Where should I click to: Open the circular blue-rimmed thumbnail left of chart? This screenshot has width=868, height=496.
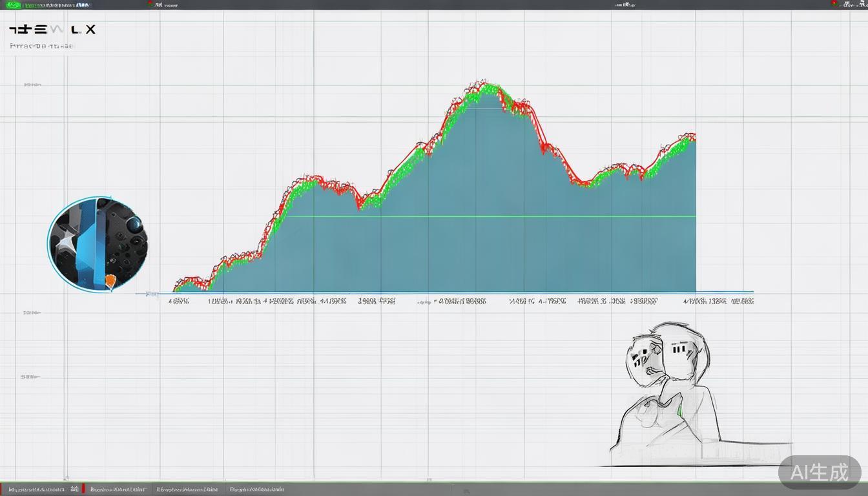(x=98, y=244)
